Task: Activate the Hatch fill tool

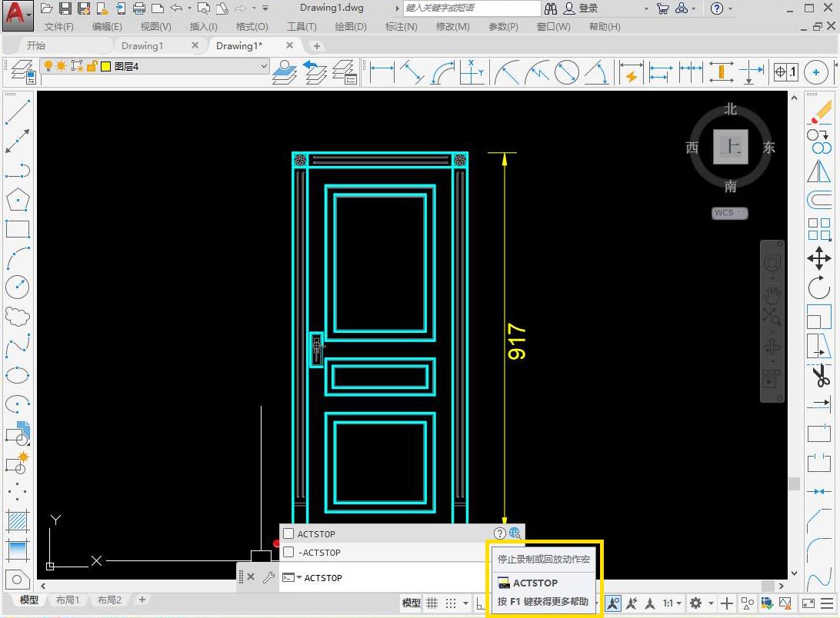Action: tap(17, 521)
